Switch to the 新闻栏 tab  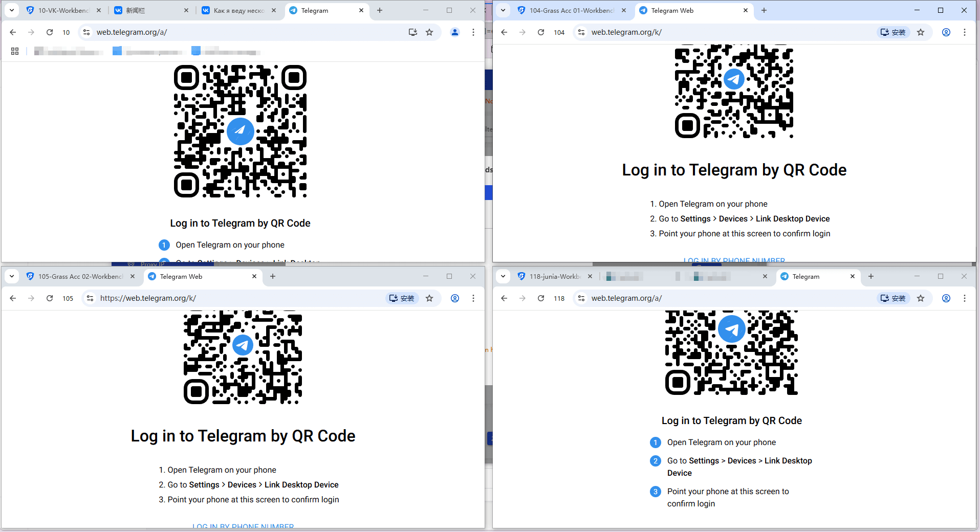coord(145,10)
